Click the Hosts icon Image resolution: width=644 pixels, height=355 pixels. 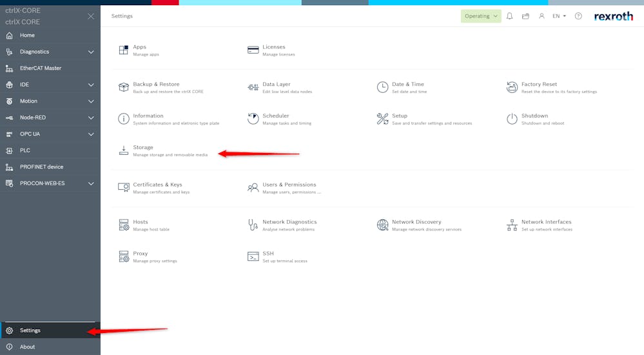click(x=124, y=225)
